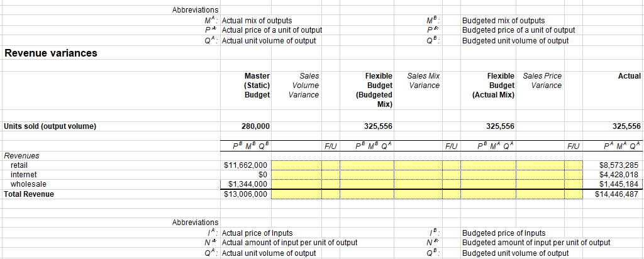Viewport: 644px width, 259px height.
Task: Click the Master (Static) Budget column header
Action: pyautogui.click(x=257, y=85)
